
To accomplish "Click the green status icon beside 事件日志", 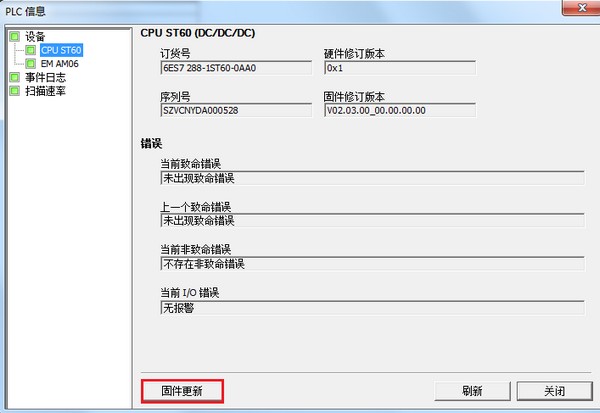I will [x=15, y=77].
